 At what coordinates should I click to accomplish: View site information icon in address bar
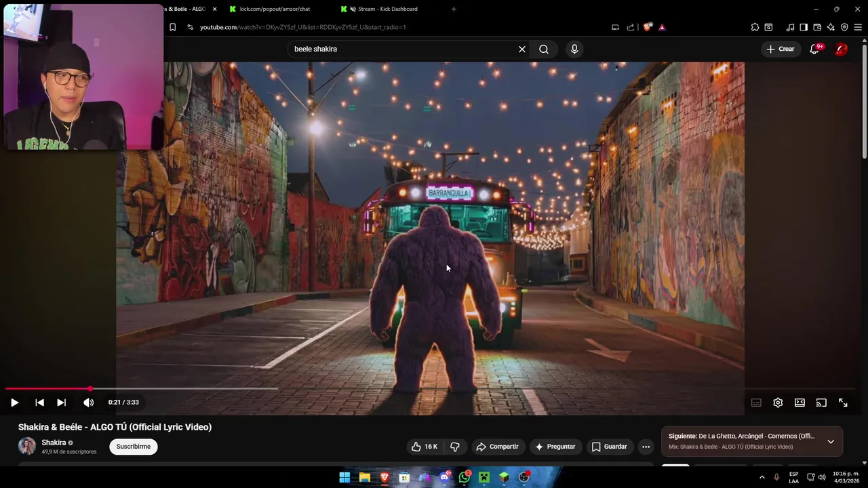[x=190, y=27]
